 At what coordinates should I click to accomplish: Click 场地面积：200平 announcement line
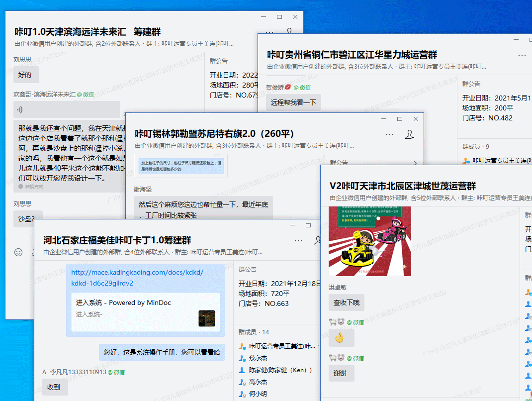[488, 108]
